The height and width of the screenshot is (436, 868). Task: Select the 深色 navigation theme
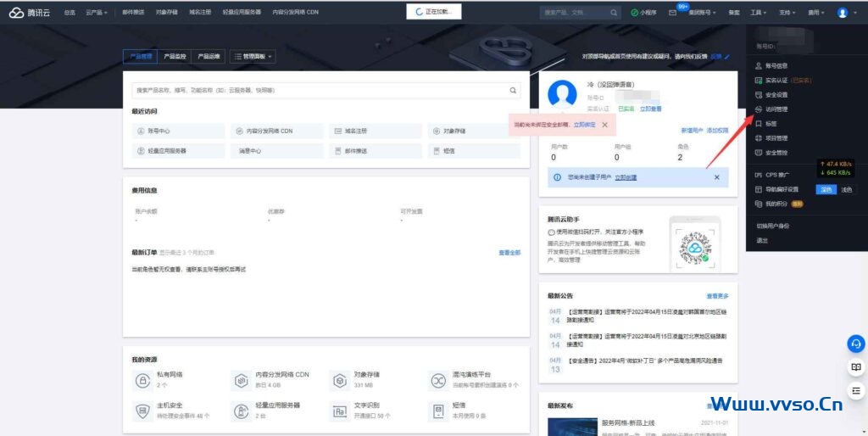(x=825, y=189)
